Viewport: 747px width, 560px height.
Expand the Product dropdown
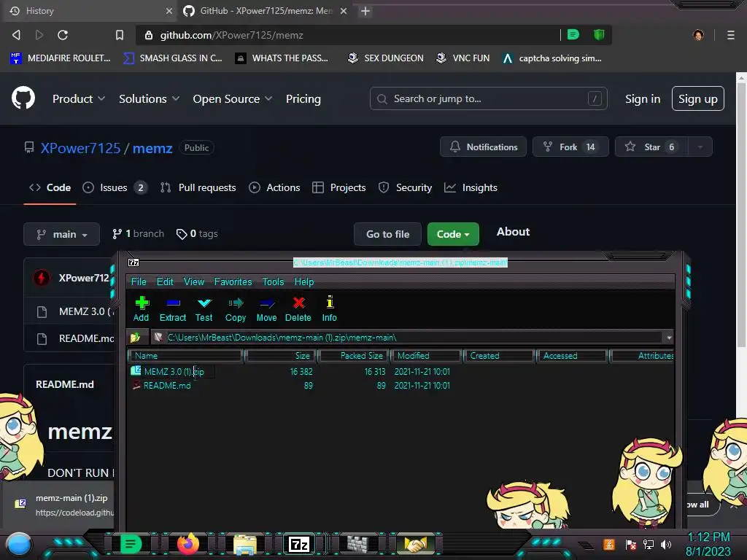(79, 99)
